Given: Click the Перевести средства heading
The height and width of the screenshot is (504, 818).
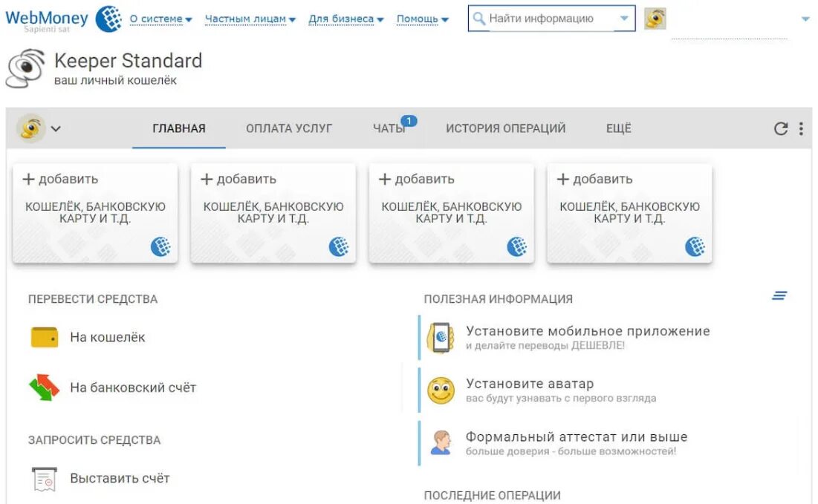Looking at the screenshot, I should [93, 299].
